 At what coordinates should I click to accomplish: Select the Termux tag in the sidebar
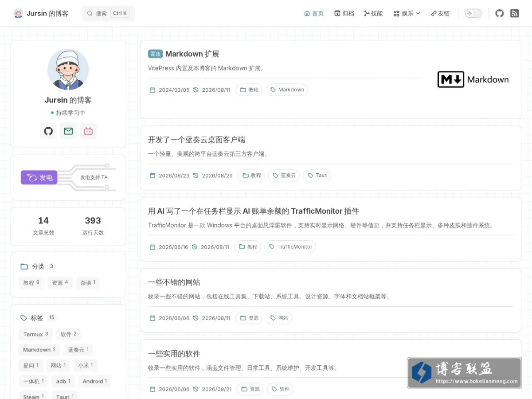pyautogui.click(x=36, y=334)
